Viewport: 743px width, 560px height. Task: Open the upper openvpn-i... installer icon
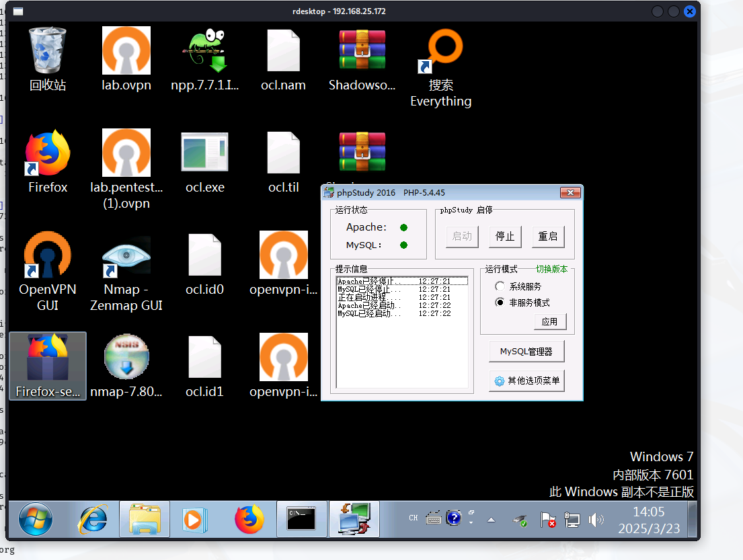click(x=283, y=263)
